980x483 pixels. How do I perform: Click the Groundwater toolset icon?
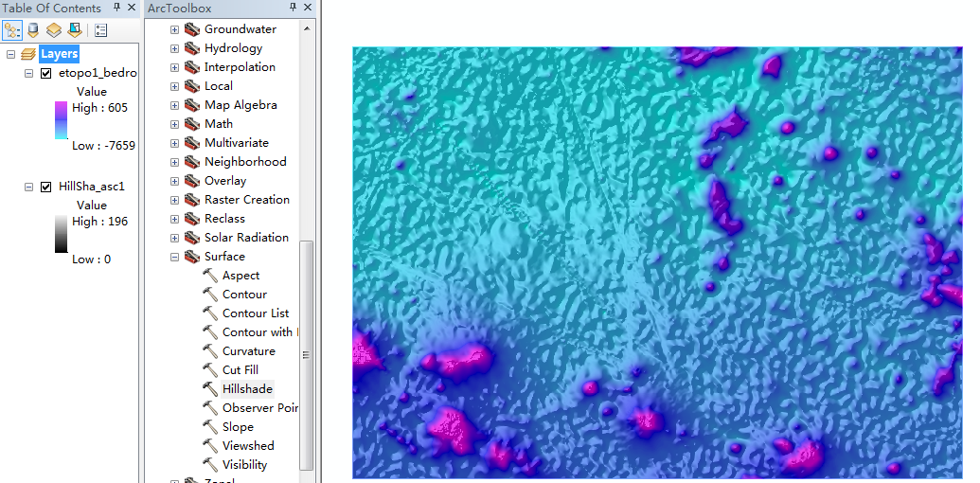pyautogui.click(x=192, y=29)
